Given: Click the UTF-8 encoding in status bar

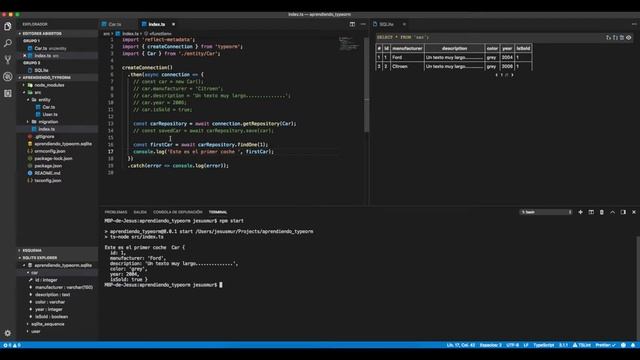Looking at the screenshot, I should pyautogui.click(x=513, y=345).
